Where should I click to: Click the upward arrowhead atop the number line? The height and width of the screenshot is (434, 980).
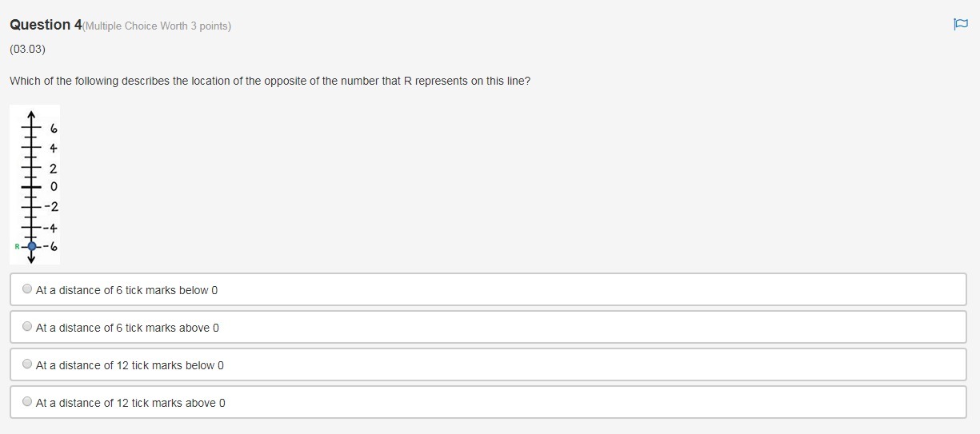tap(32, 113)
